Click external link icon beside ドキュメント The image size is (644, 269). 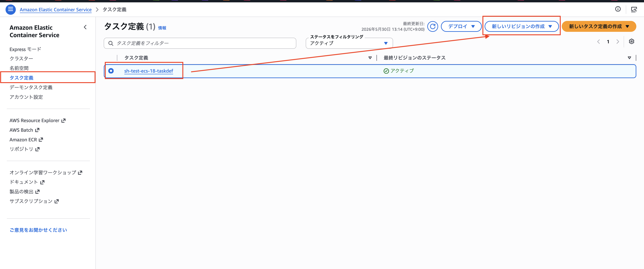pyautogui.click(x=42, y=182)
